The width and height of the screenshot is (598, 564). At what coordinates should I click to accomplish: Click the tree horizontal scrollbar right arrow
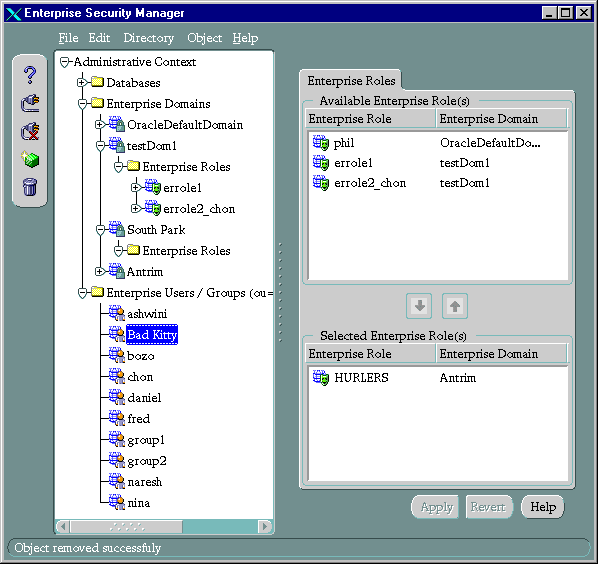(x=264, y=527)
